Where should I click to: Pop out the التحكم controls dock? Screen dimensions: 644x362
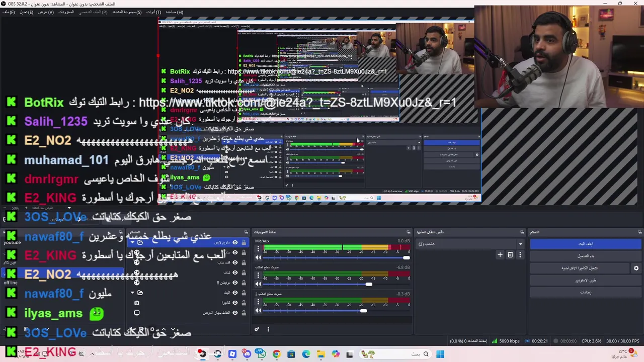[x=640, y=232]
